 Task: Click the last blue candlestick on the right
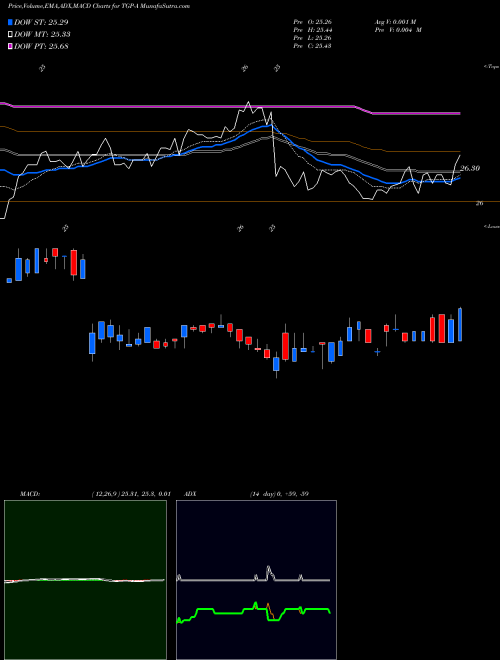point(460,324)
